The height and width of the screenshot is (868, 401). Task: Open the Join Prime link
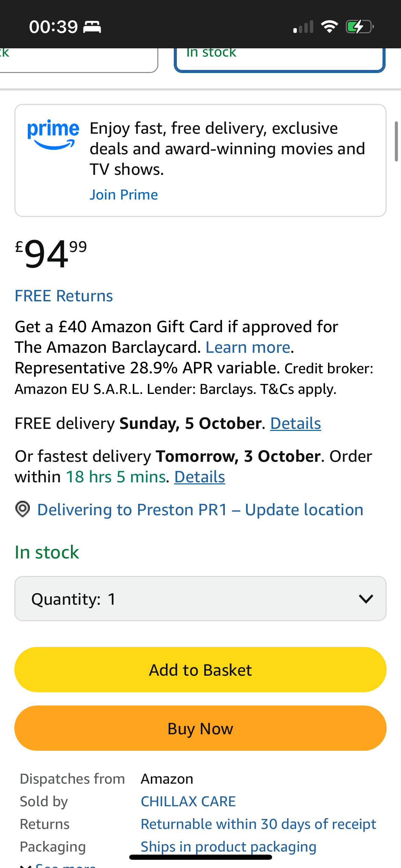124,195
